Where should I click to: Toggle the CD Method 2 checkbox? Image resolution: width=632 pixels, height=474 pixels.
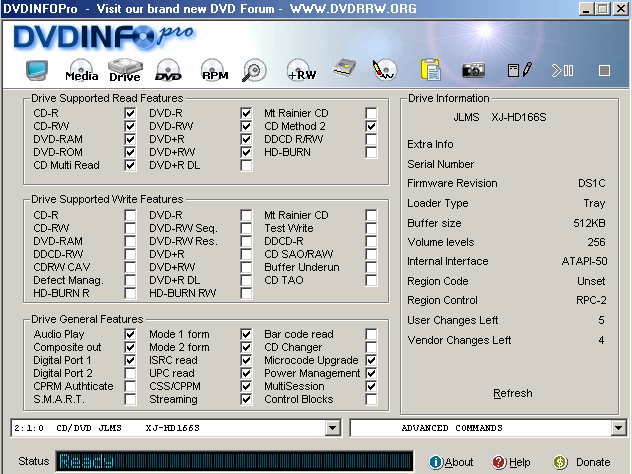pos(371,126)
